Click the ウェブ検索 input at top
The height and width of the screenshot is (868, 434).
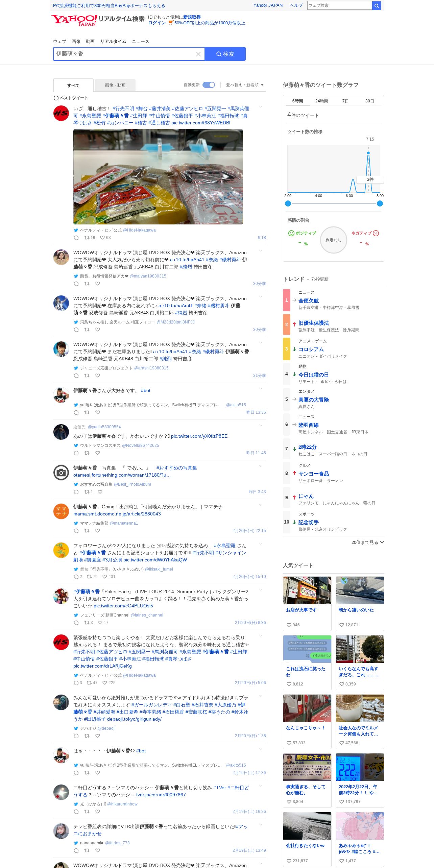coord(340,5)
